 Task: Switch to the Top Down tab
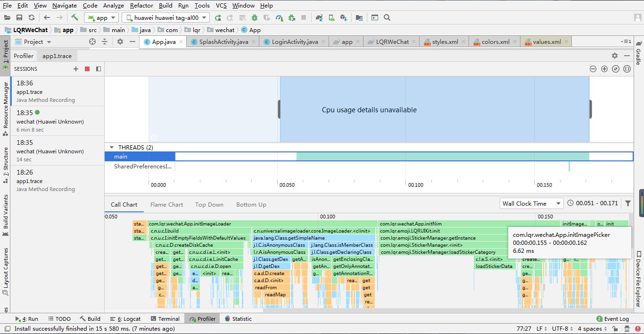(209, 204)
